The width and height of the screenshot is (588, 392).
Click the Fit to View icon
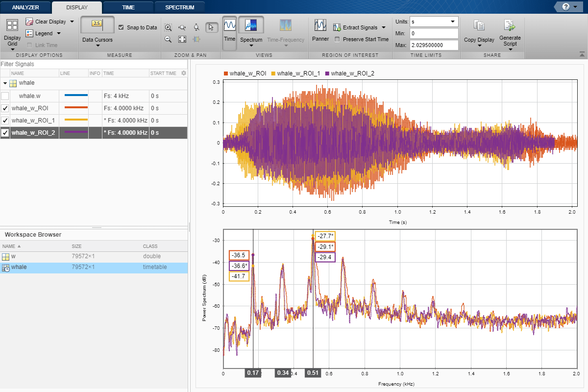(x=182, y=39)
